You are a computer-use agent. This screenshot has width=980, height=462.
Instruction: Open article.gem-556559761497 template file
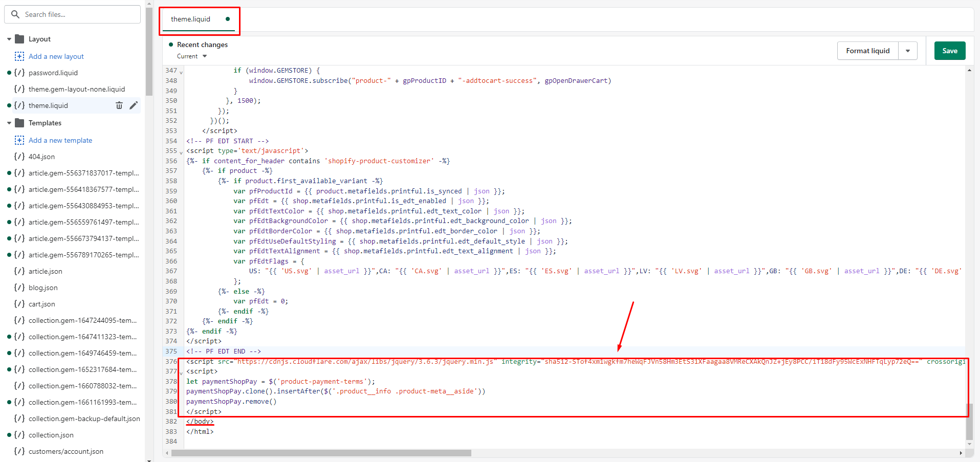pyautogui.click(x=83, y=222)
